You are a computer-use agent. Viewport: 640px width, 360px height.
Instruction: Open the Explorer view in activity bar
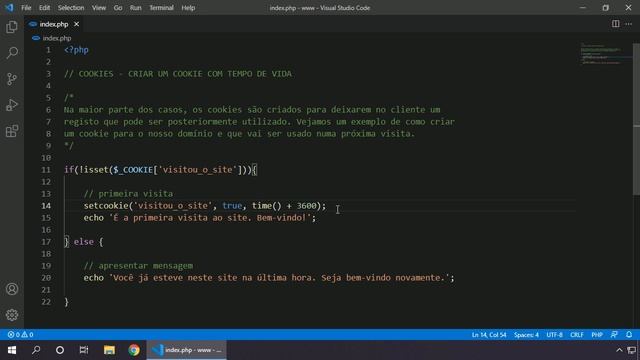(x=12, y=27)
